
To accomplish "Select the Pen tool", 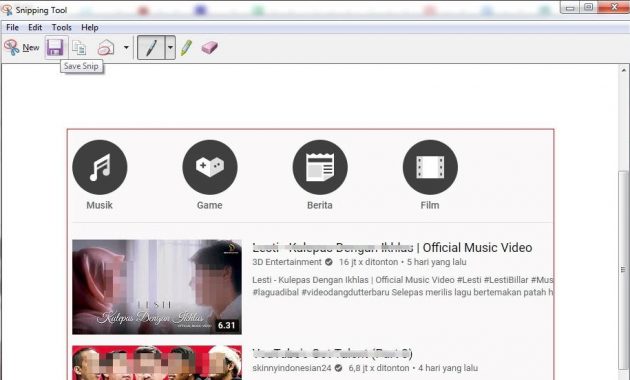I will point(151,48).
